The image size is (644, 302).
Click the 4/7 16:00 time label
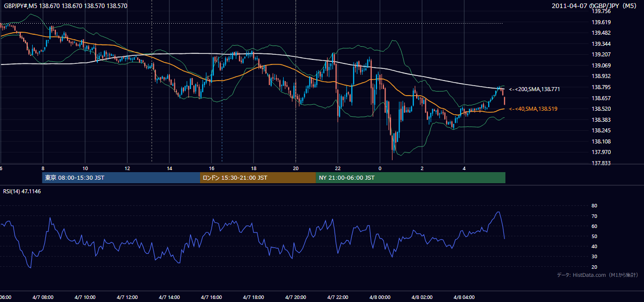coord(212,297)
